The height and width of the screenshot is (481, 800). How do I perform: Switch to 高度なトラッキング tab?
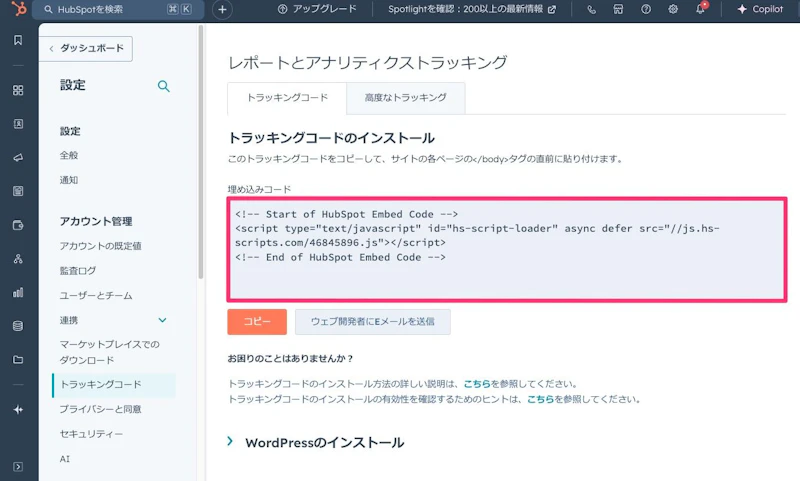406,97
